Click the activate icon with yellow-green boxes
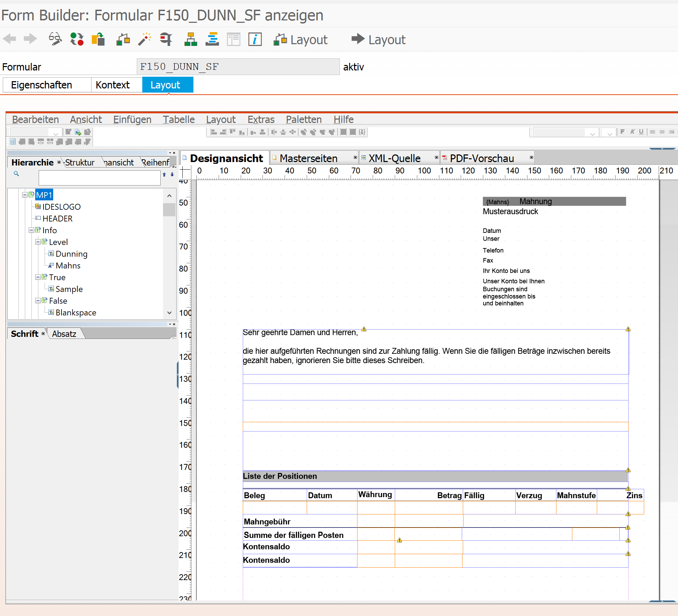Image resolution: width=678 pixels, height=616 pixels. point(98,39)
